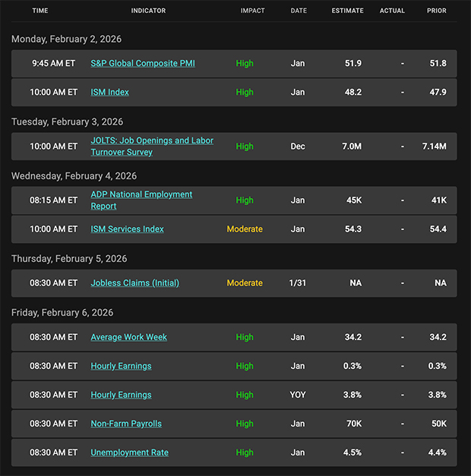This screenshot has width=471, height=476.
Task: Open the Hourly Earnings Jan link
Action: pos(121,366)
